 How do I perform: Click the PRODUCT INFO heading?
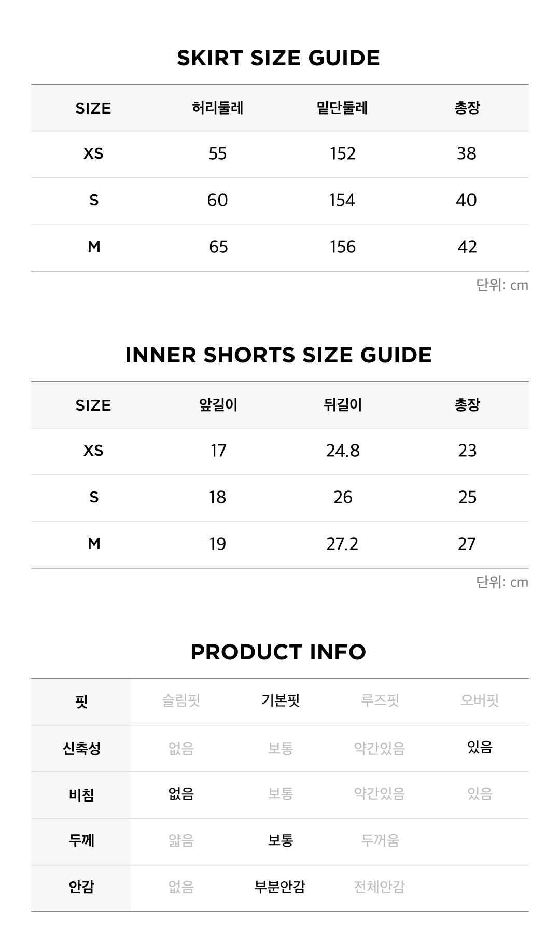click(x=278, y=652)
